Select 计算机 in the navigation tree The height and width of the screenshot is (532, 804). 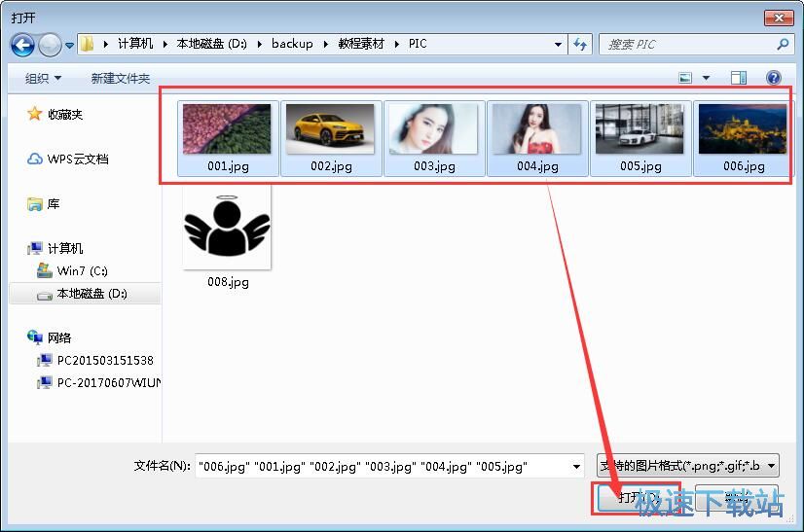65,249
